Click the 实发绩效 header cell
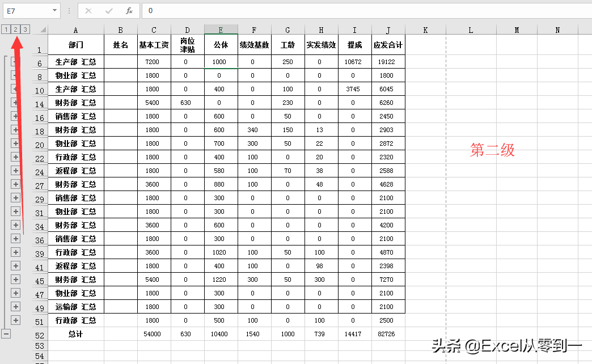This screenshot has height=364, width=592. pos(322,45)
